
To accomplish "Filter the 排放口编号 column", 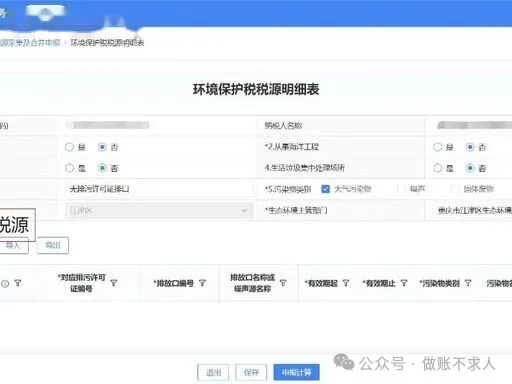I will click(202, 283).
